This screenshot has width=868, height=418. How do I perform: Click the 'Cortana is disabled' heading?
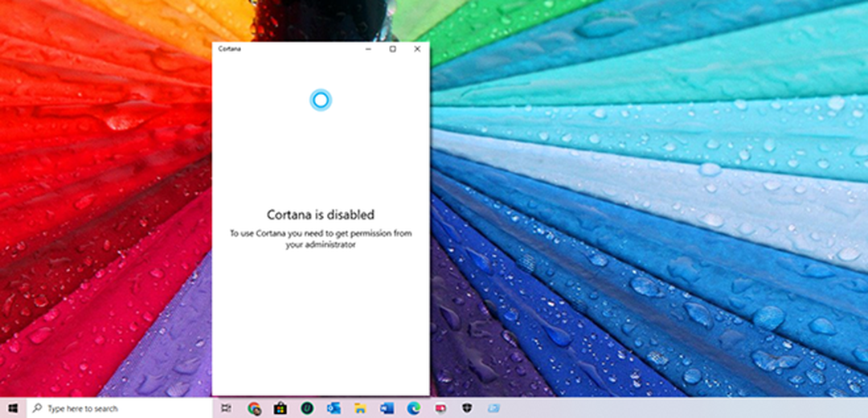point(321,215)
